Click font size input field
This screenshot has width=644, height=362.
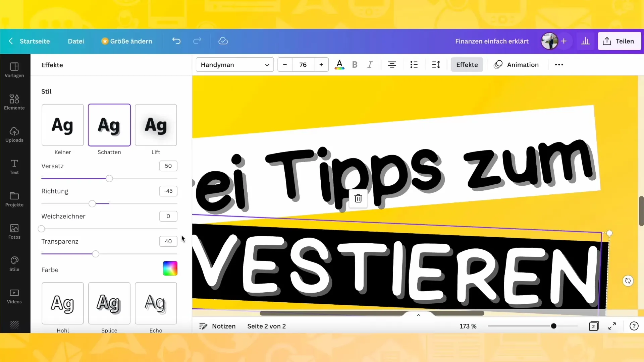tap(303, 65)
